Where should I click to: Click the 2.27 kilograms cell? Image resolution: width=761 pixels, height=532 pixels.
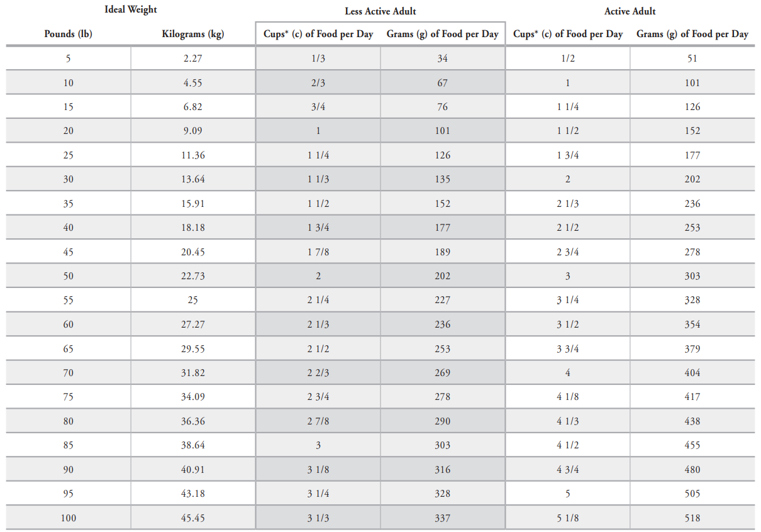click(x=192, y=58)
